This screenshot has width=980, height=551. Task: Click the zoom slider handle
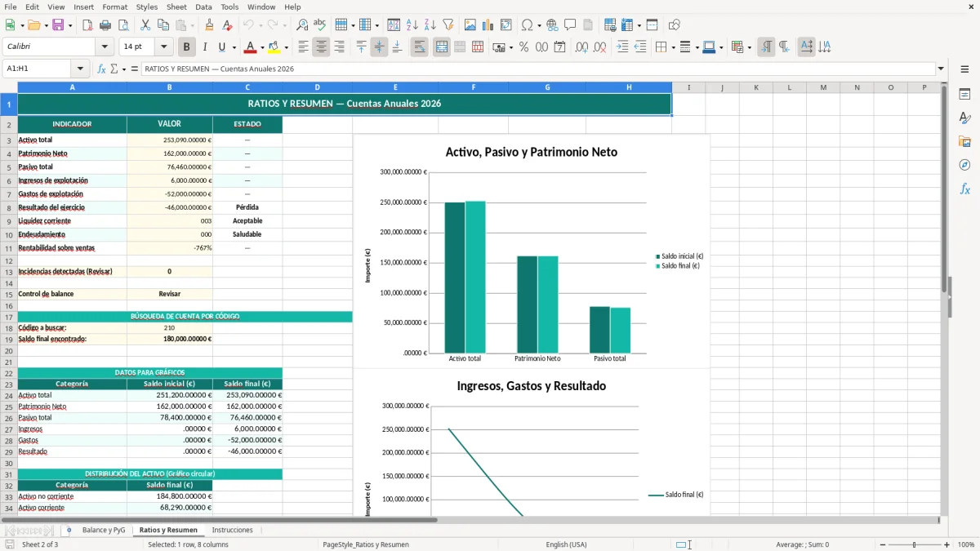tap(915, 544)
